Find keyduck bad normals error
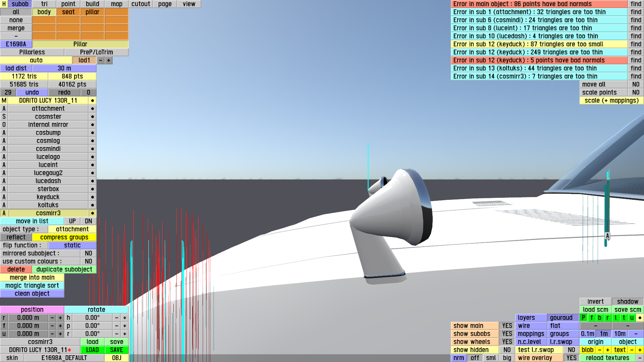 tap(636, 60)
